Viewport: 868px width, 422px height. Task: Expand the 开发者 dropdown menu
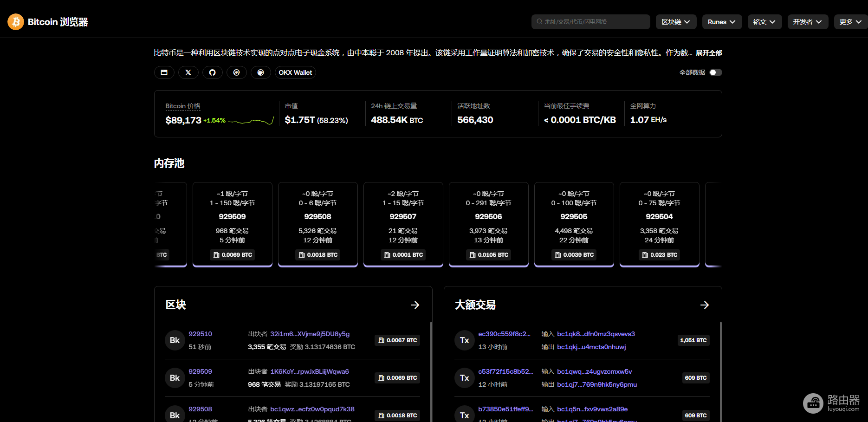pyautogui.click(x=808, y=22)
